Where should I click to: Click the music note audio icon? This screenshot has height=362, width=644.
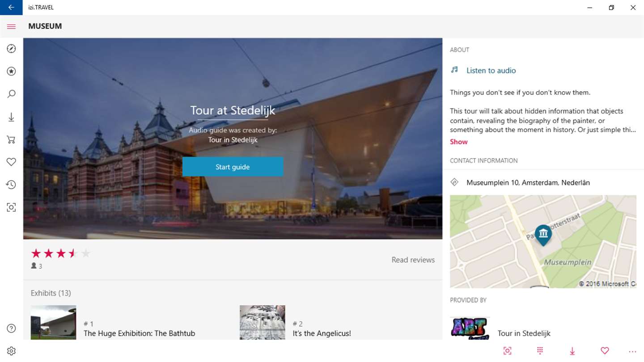coord(454,70)
